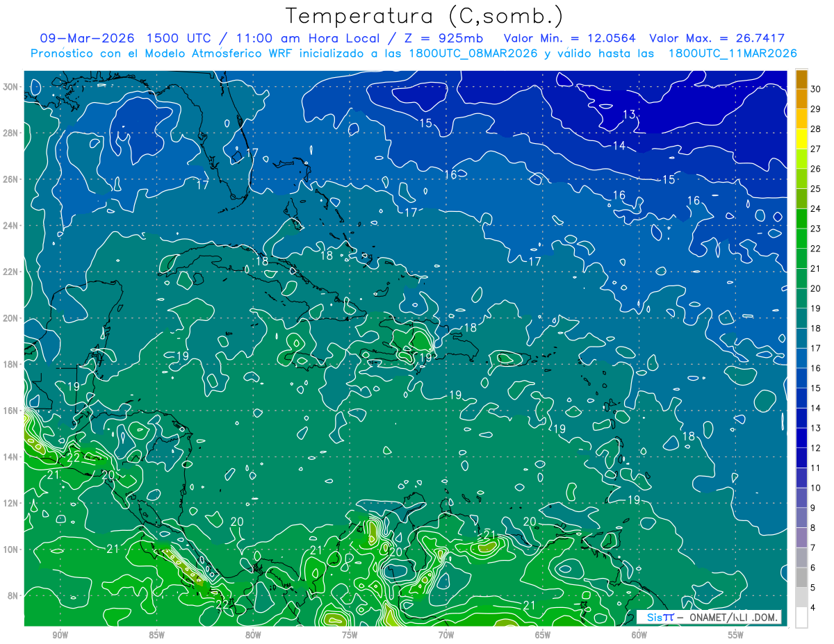Click the dark orange swatch atop the color scale
The width and height of the screenshot is (834, 644).
[801, 80]
